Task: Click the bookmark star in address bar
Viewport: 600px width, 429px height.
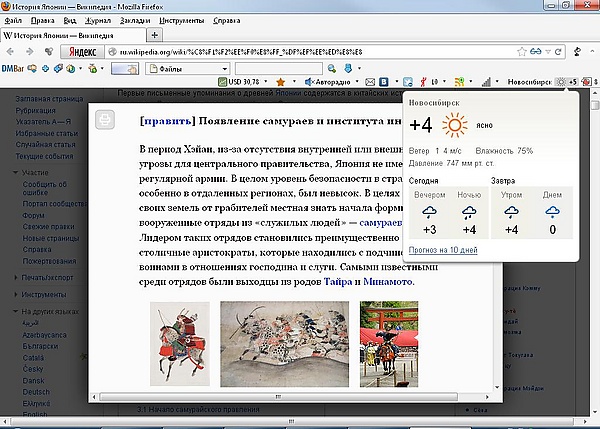Action: [522, 52]
